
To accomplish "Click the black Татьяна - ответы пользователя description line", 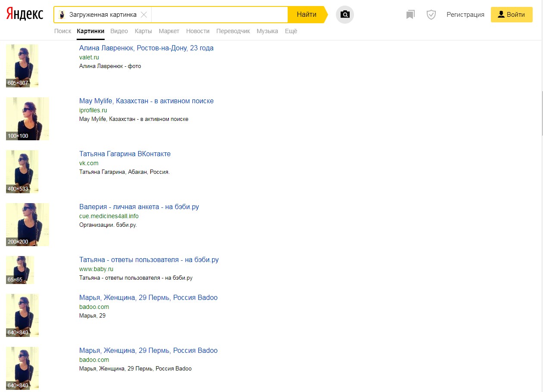I will pos(136,278).
